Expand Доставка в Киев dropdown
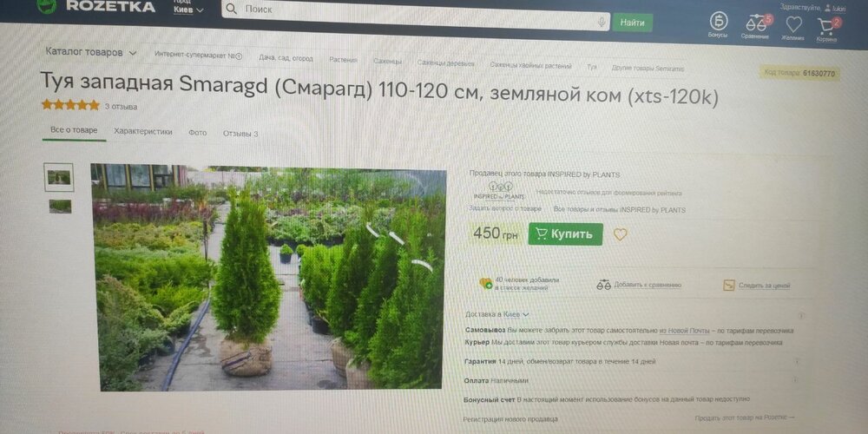Screen dimensions: 868x434 click(x=497, y=314)
